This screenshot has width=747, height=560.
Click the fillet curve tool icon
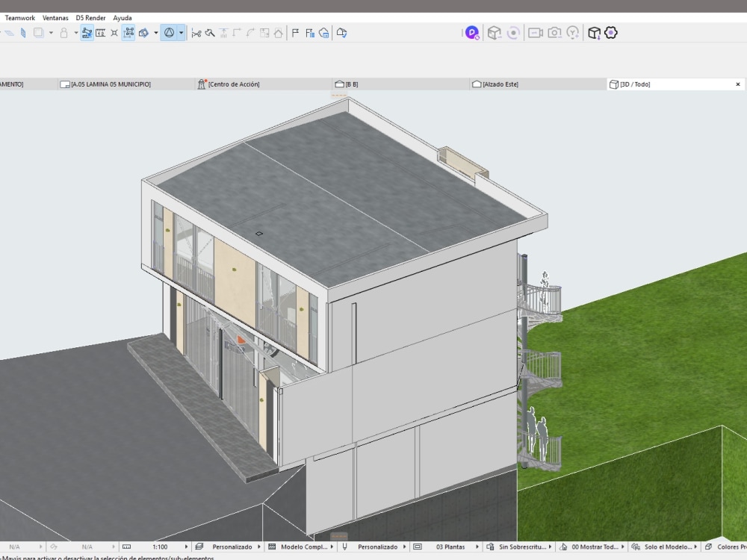250,33
